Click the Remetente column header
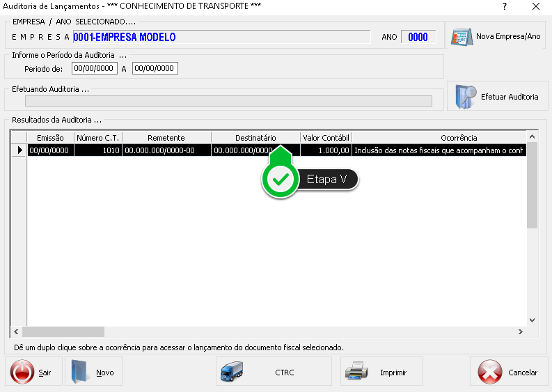Screen dimensions: 552x392 tap(166, 138)
